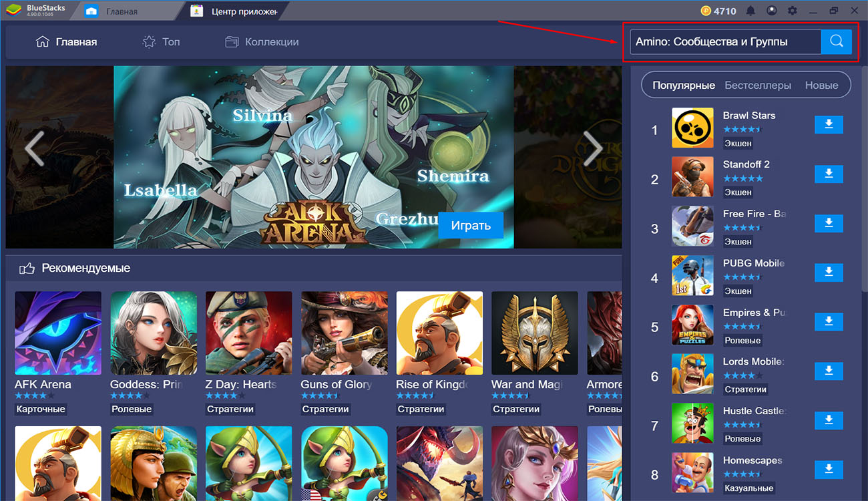Click the Ролевые tag under Hustle Castle
This screenshot has width=868, height=501.
[x=742, y=439]
